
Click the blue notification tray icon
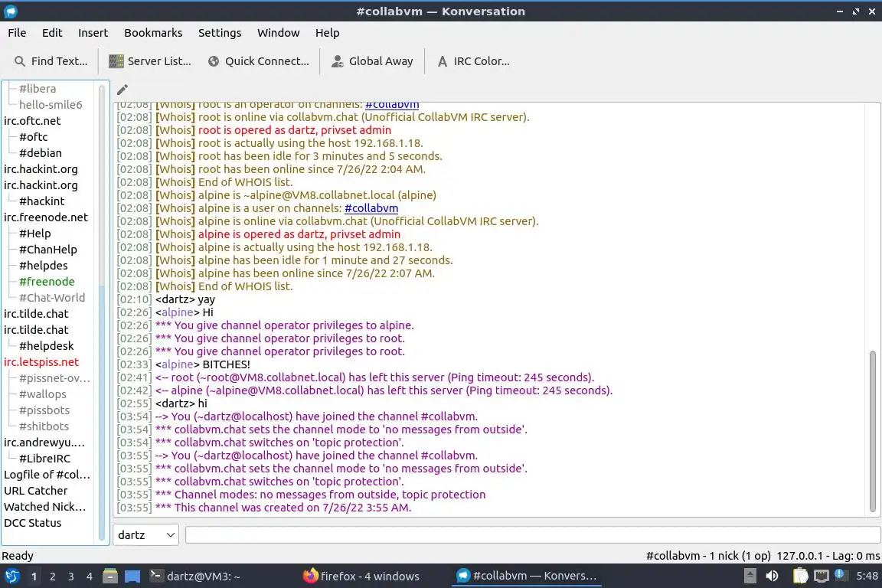pyautogui.click(x=840, y=574)
